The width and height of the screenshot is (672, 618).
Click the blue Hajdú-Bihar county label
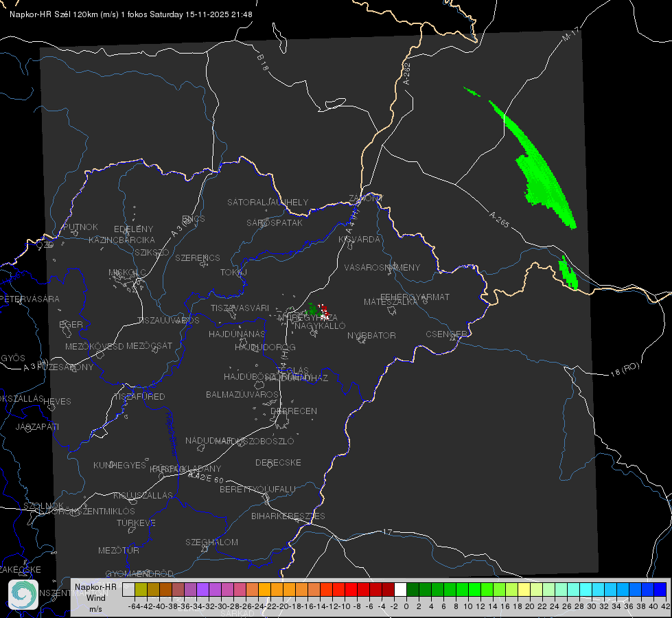point(171,434)
